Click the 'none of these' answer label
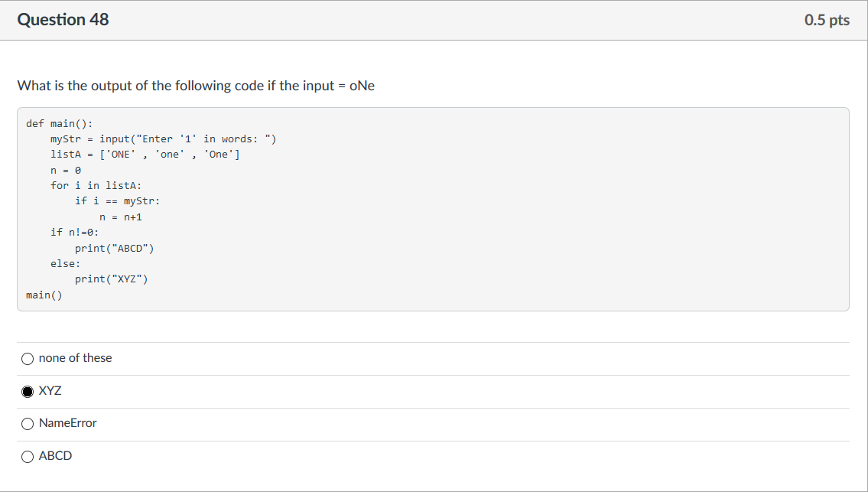This screenshot has height=492, width=868. (x=75, y=358)
